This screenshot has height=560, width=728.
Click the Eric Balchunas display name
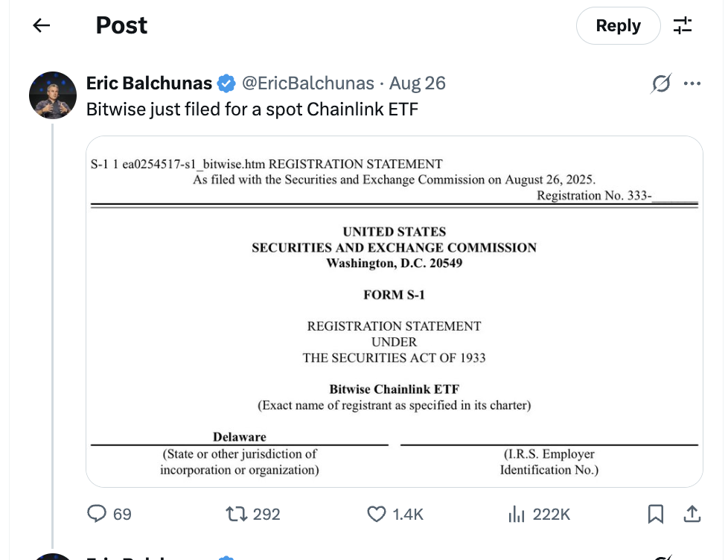149,83
